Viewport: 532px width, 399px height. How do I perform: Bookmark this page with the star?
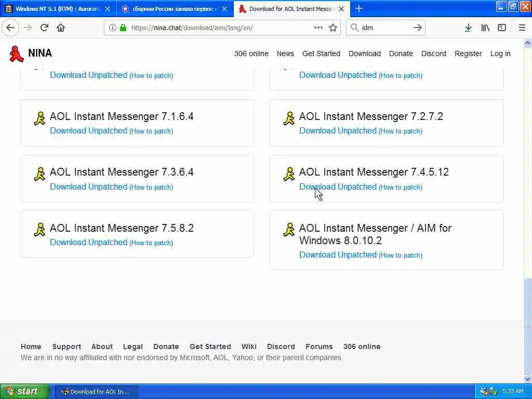tap(333, 28)
